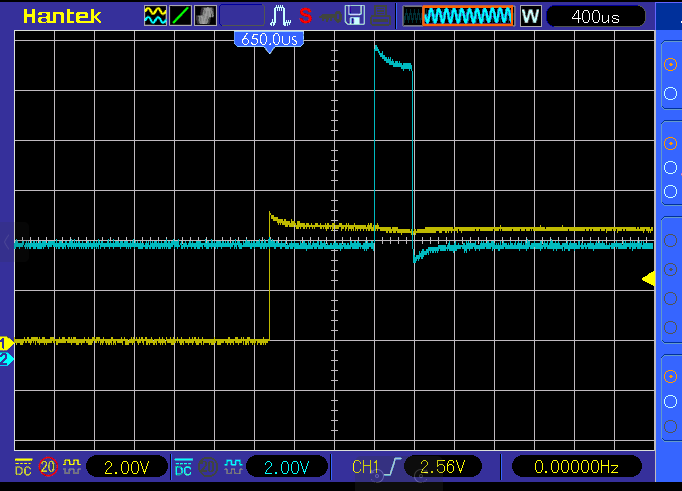
Task: Click the 2.56V trigger level readout
Action: [442, 467]
